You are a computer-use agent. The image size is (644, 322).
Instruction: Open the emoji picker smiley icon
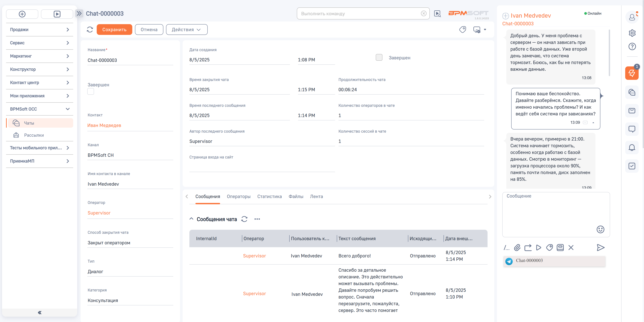click(x=600, y=229)
